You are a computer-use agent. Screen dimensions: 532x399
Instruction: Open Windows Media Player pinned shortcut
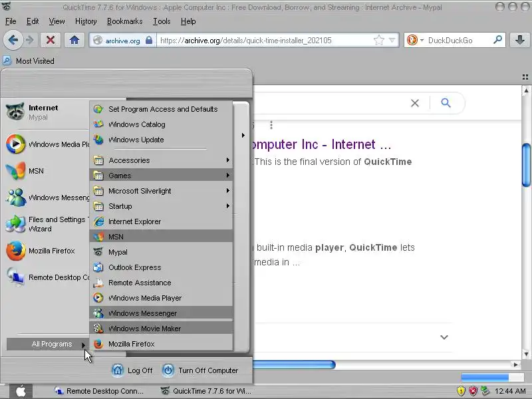(x=47, y=144)
